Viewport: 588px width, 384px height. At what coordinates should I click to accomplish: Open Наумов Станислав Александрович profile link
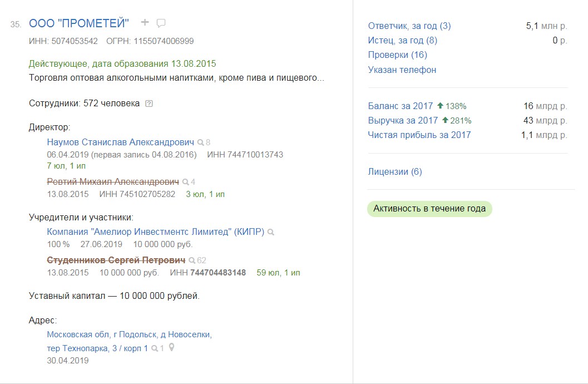click(x=121, y=142)
